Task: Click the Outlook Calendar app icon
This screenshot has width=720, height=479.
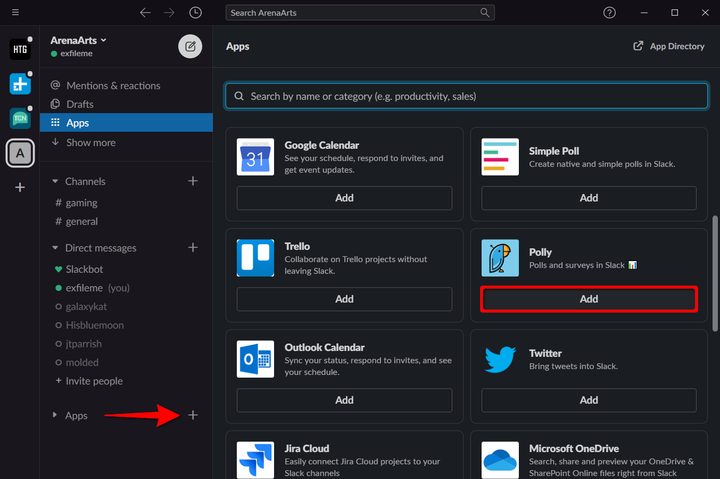Action: pyautogui.click(x=255, y=359)
